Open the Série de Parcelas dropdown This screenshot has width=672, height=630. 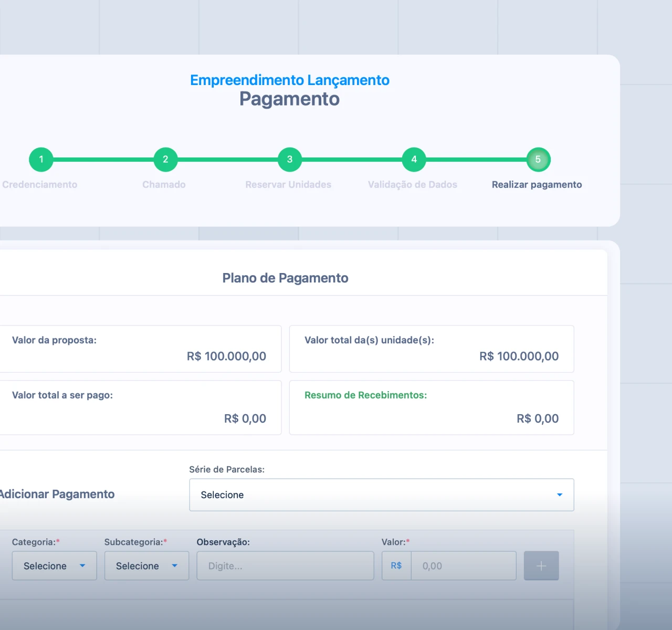point(382,495)
